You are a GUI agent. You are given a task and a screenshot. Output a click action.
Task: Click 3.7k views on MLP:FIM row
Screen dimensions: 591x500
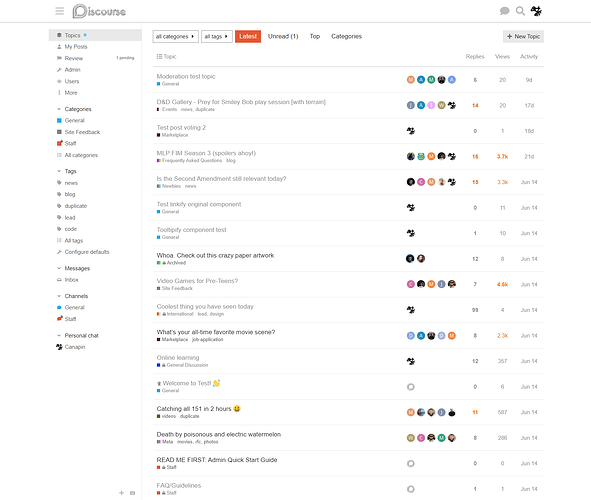point(502,157)
